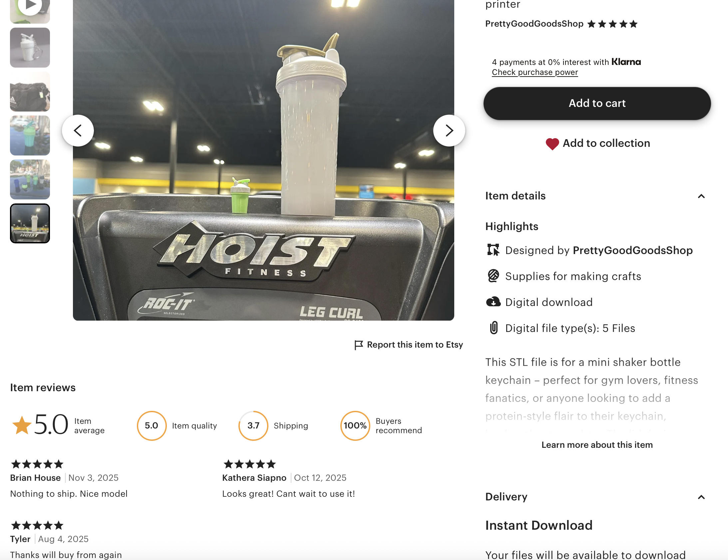Open Check purchase power link

pyautogui.click(x=535, y=72)
